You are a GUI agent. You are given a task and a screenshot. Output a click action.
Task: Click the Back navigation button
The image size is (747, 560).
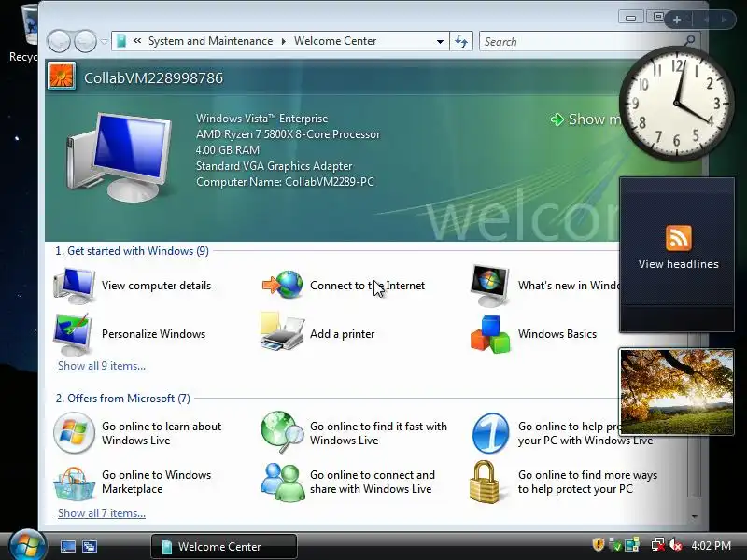[x=60, y=41]
